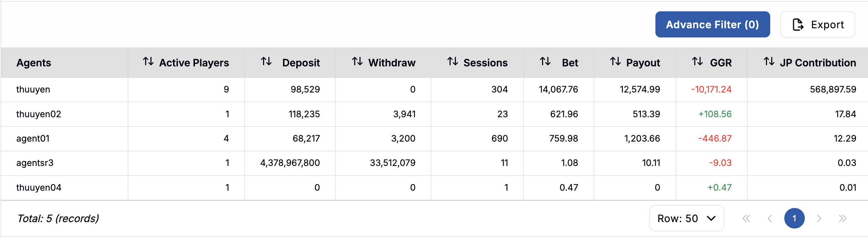Jump to the last page

pyautogui.click(x=843, y=218)
